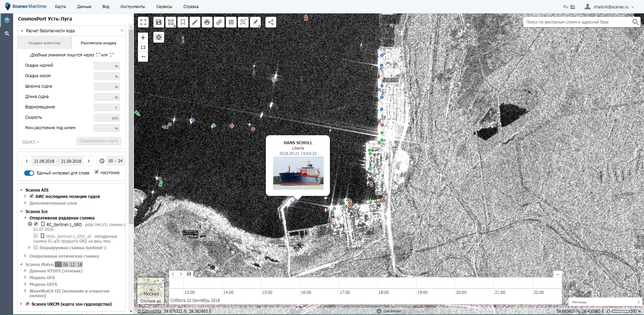
Task: Open the vector selection frame tool
Action: pos(171,22)
